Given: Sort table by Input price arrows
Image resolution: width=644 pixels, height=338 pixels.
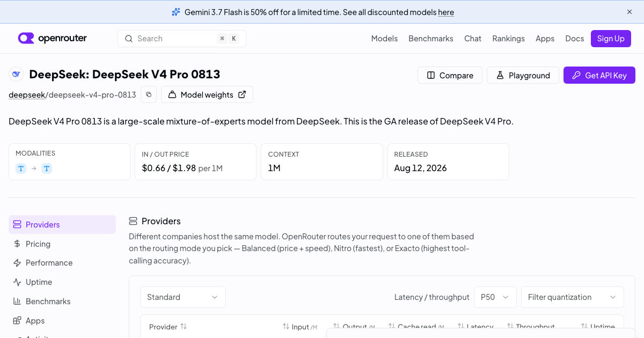Looking at the screenshot, I should point(286,327).
